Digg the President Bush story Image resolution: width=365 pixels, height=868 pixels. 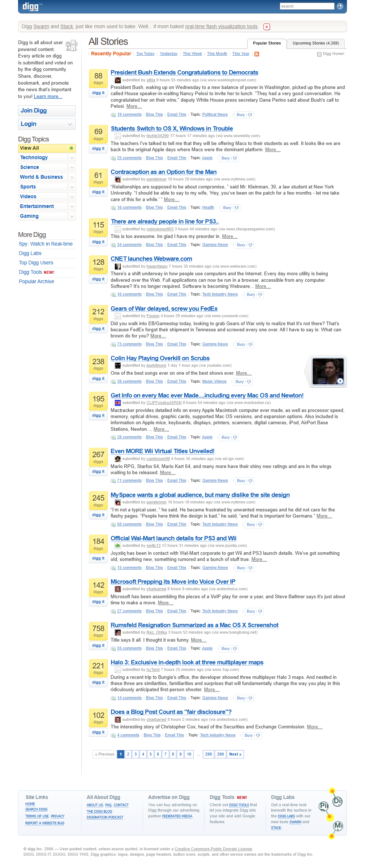tap(98, 93)
